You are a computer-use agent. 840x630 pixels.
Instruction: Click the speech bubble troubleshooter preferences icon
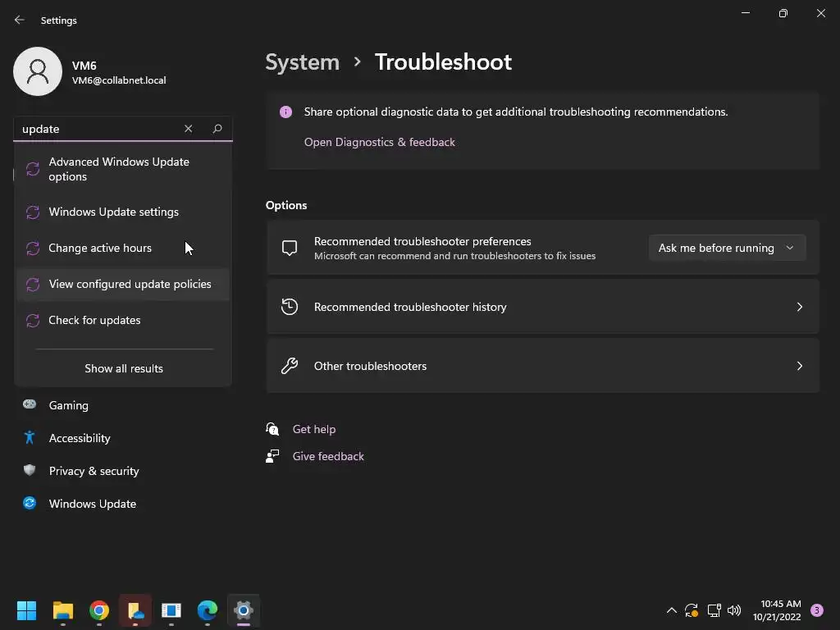pos(290,248)
